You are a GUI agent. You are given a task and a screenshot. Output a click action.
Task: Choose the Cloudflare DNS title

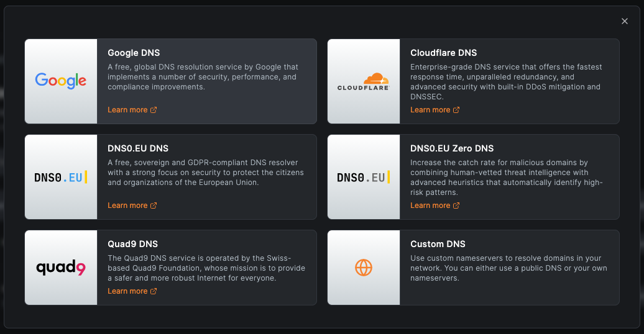444,53
